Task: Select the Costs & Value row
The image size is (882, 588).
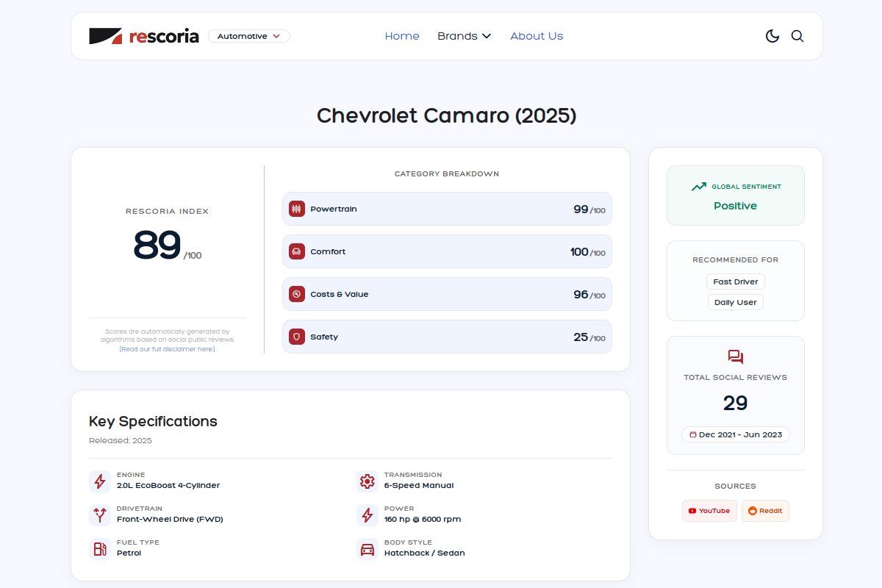Action: [x=447, y=294]
